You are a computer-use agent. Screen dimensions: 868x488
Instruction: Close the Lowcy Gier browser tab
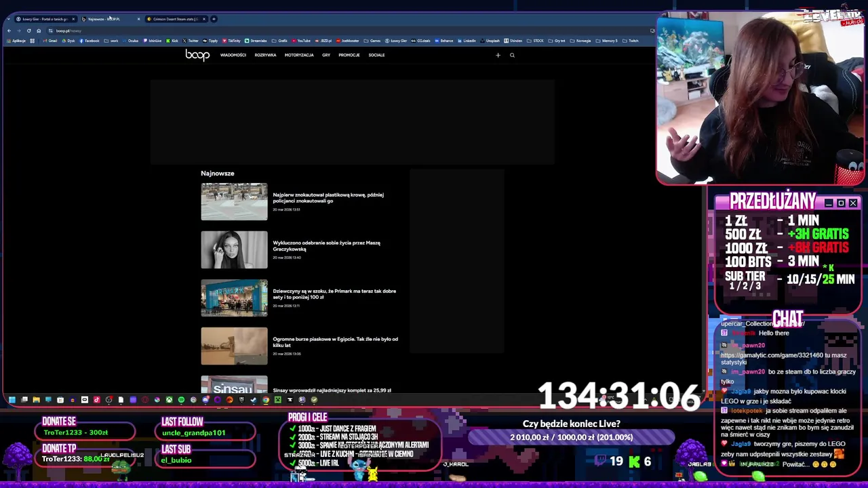[x=74, y=19]
